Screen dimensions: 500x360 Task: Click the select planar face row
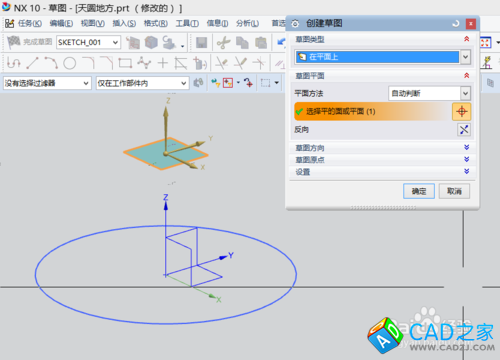(372, 111)
